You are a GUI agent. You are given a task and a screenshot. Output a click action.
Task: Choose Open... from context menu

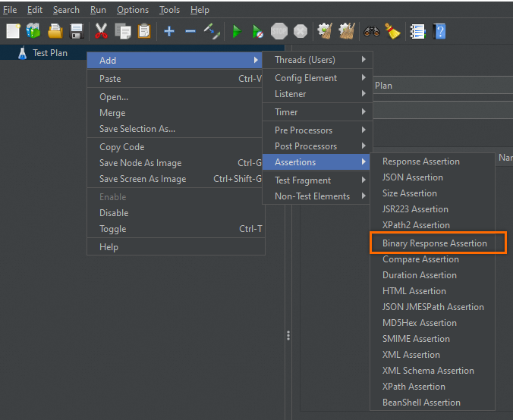coord(176,97)
